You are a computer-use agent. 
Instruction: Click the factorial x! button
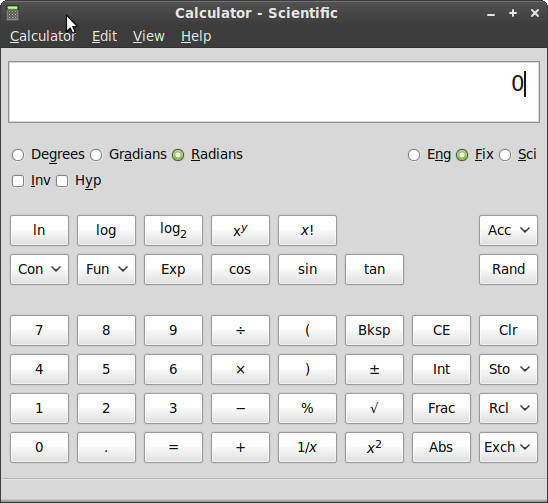click(307, 230)
